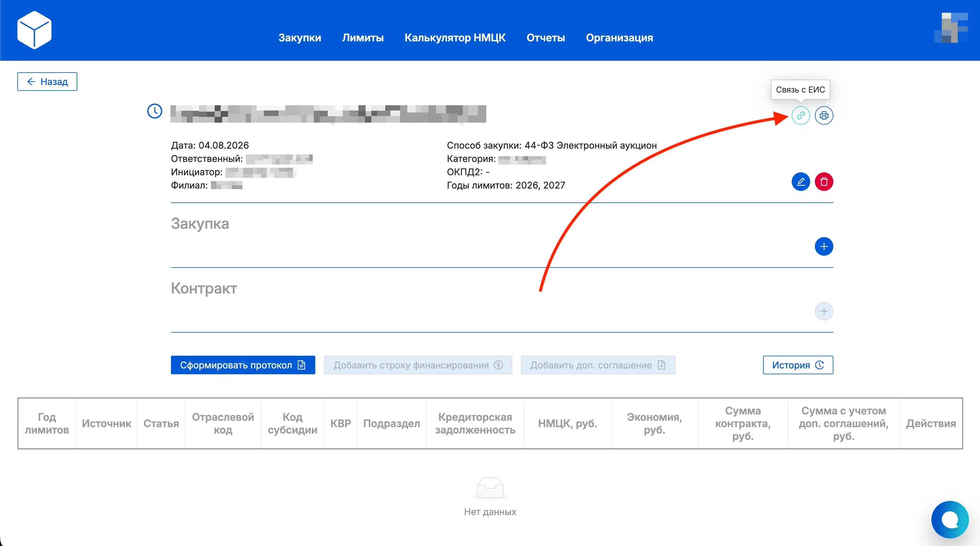Click Добавить строку финансирования button
Image resolution: width=980 pixels, height=546 pixels.
418,365
